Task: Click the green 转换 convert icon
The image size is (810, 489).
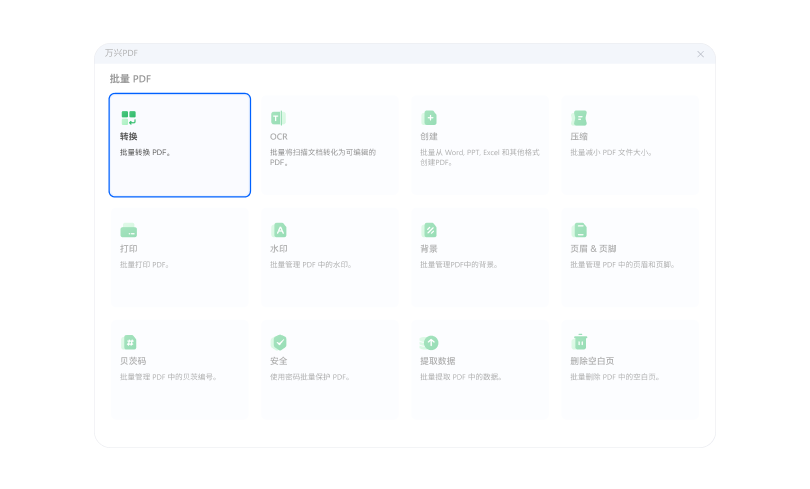Action: tap(129, 118)
